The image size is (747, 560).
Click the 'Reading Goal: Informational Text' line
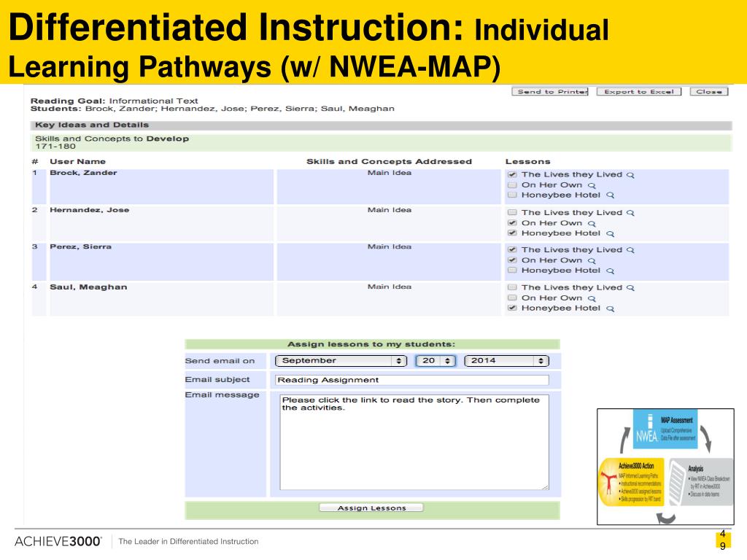click(x=115, y=101)
